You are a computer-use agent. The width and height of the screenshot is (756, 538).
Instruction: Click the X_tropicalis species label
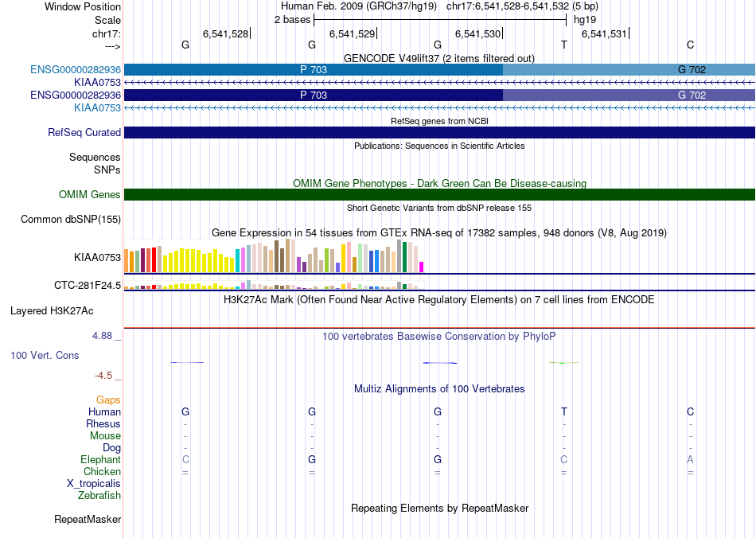94,484
